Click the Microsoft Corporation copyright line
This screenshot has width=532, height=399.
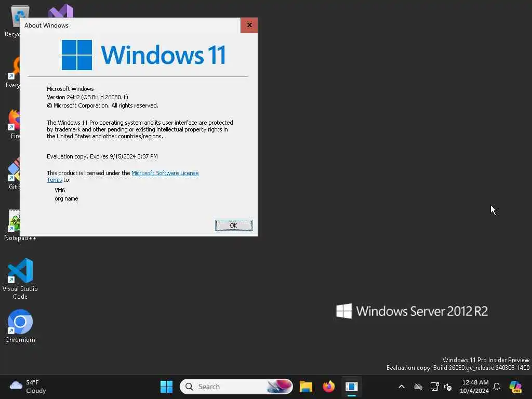click(x=102, y=105)
